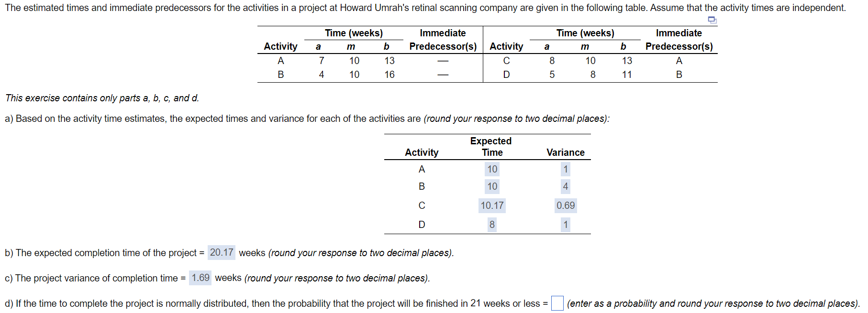The width and height of the screenshot is (868, 313).
Task: Click activity D's b value 11
Action: 627,75
